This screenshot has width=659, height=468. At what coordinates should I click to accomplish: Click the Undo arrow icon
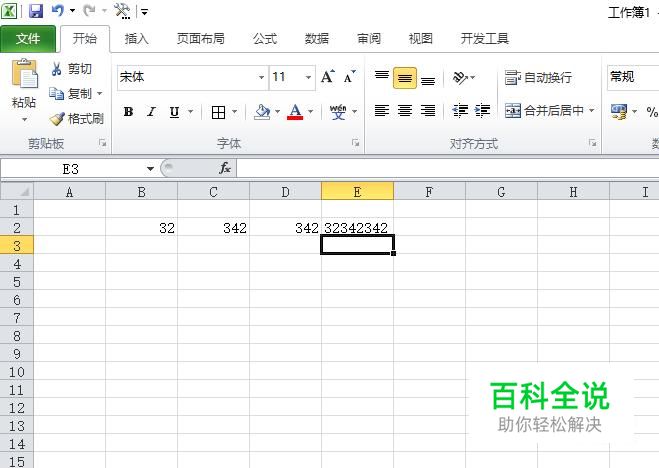coord(58,11)
